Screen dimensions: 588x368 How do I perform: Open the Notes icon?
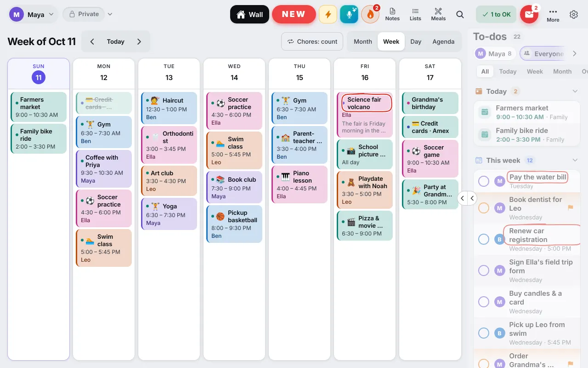pyautogui.click(x=392, y=14)
